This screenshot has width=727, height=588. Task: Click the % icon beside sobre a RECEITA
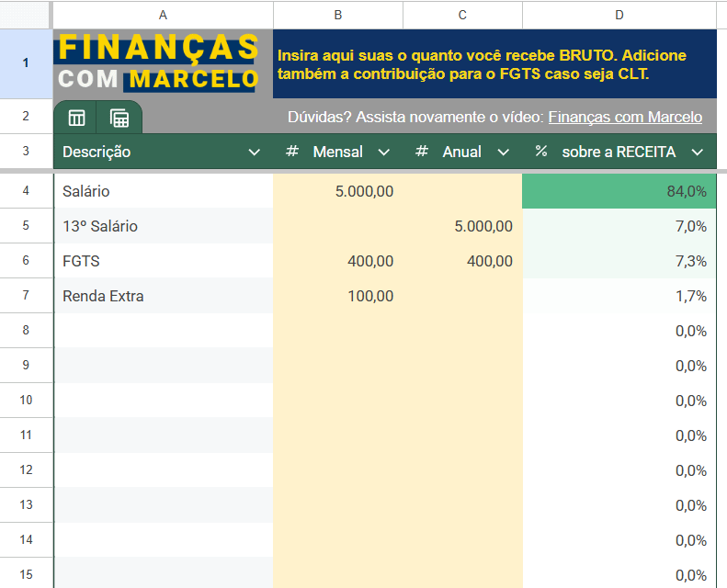[541, 151]
